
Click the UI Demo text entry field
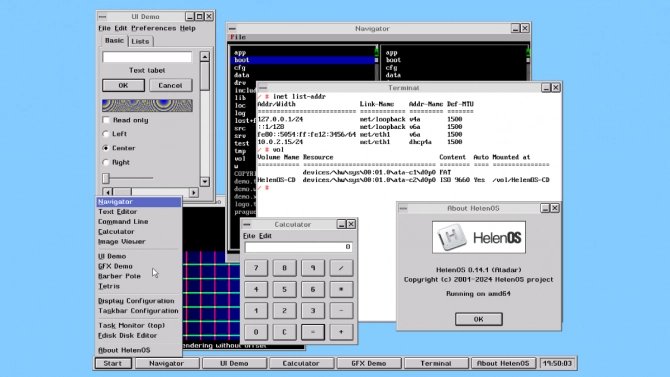(147, 57)
